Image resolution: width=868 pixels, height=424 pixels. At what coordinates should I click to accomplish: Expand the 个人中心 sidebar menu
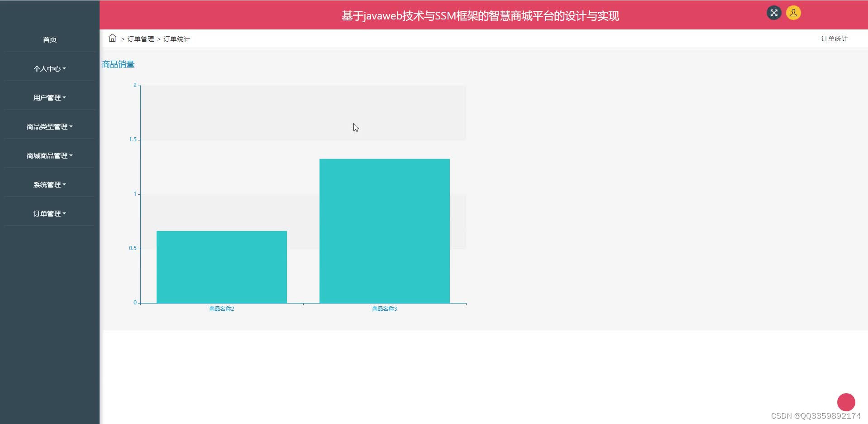(50, 68)
